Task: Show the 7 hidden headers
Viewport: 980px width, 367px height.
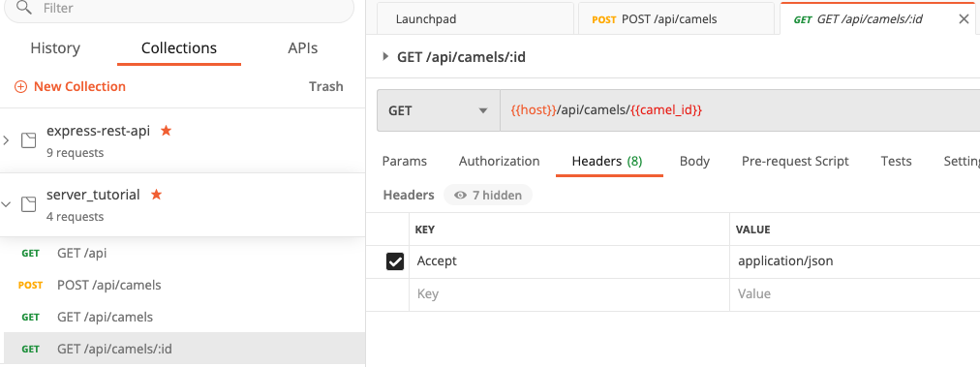Action: click(488, 195)
